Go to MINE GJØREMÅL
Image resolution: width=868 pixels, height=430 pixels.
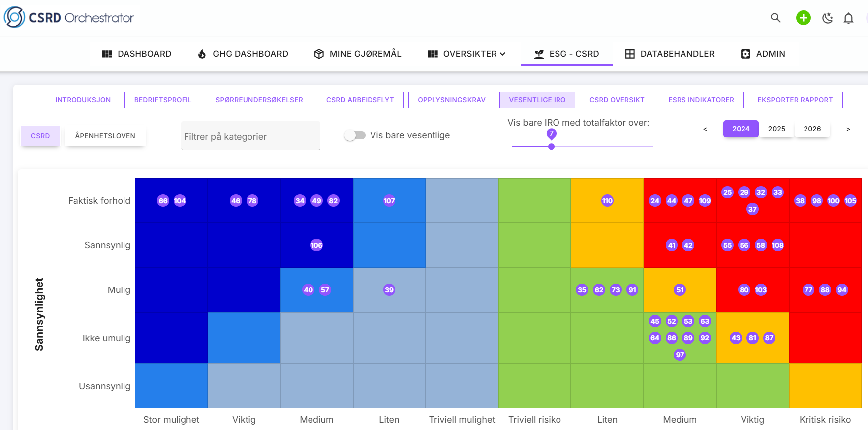pyautogui.click(x=358, y=54)
